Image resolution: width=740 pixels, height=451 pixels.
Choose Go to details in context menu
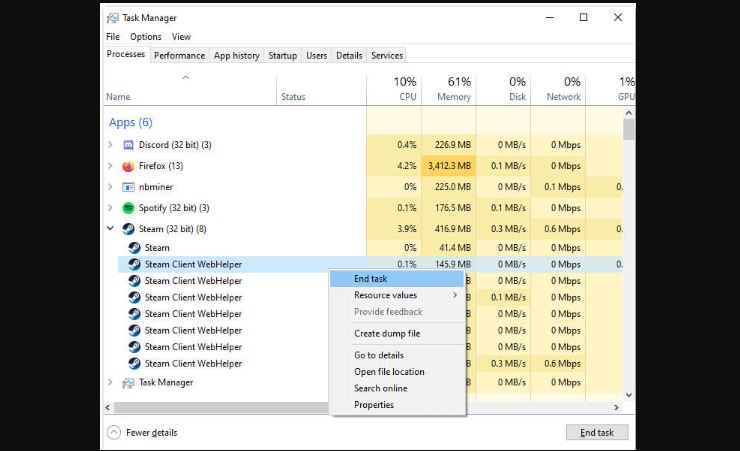[x=397, y=355]
